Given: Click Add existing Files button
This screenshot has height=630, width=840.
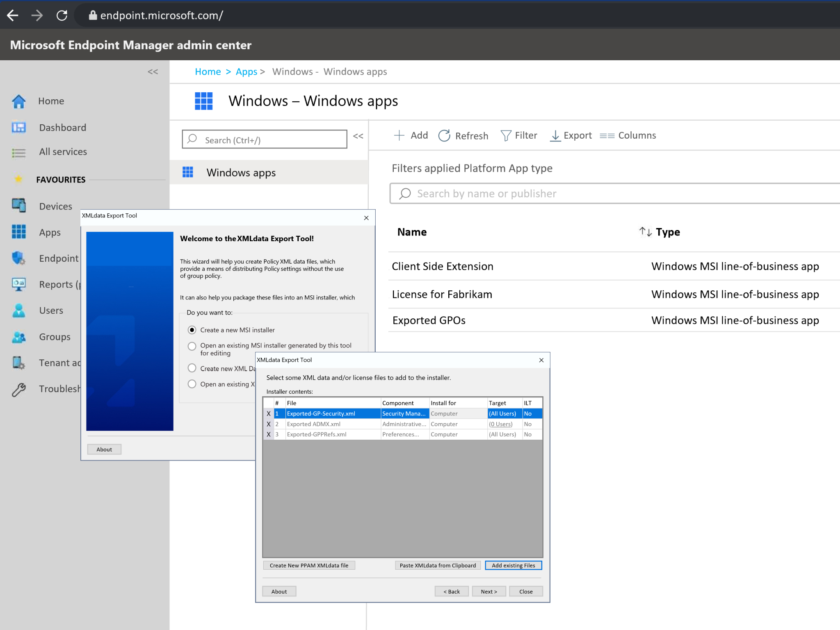Looking at the screenshot, I should (513, 565).
